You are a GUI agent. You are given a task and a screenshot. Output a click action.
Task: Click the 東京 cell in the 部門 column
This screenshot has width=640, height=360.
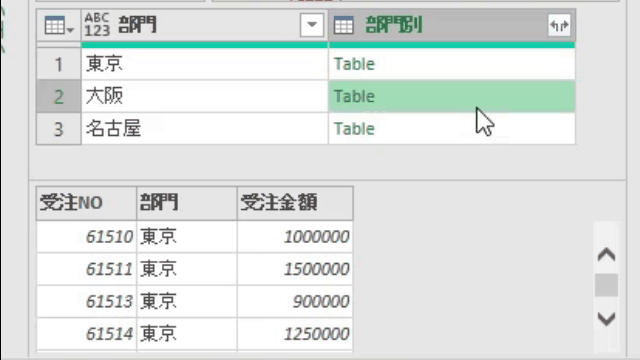204,64
